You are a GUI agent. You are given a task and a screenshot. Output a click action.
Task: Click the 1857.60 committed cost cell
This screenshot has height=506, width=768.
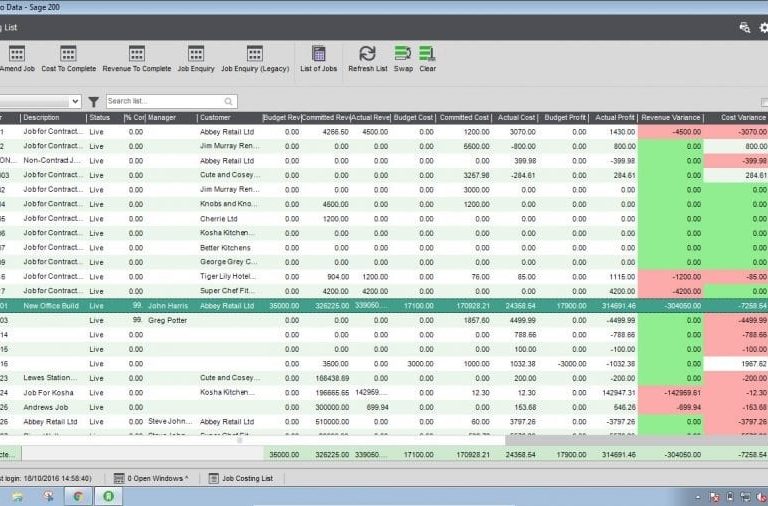click(x=477, y=320)
